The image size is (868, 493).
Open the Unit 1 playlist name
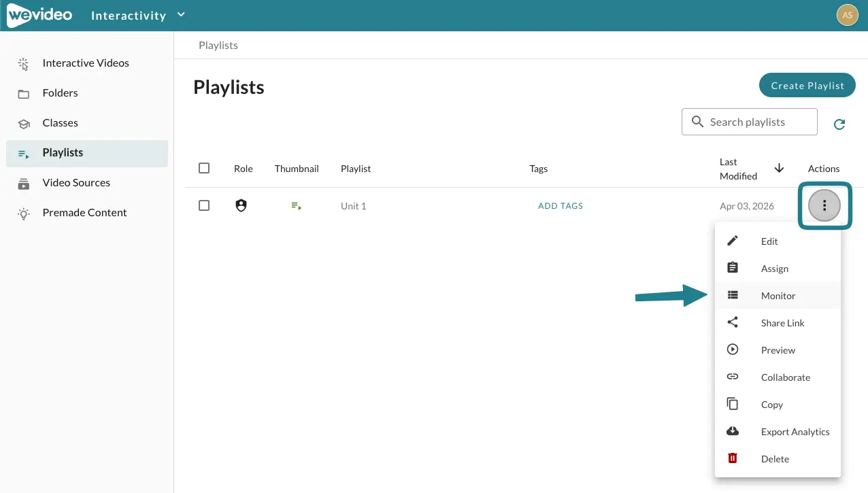click(x=354, y=206)
